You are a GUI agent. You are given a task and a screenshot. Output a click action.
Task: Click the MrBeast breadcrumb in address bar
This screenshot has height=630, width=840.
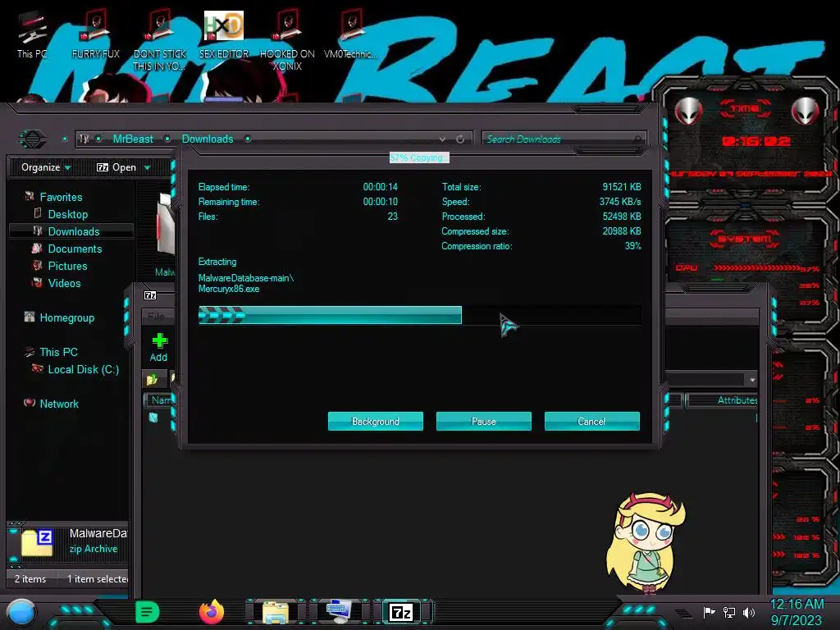(133, 139)
